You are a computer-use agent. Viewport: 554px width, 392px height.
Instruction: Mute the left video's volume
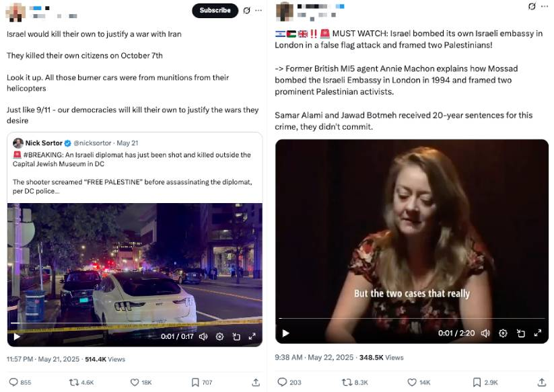click(203, 336)
